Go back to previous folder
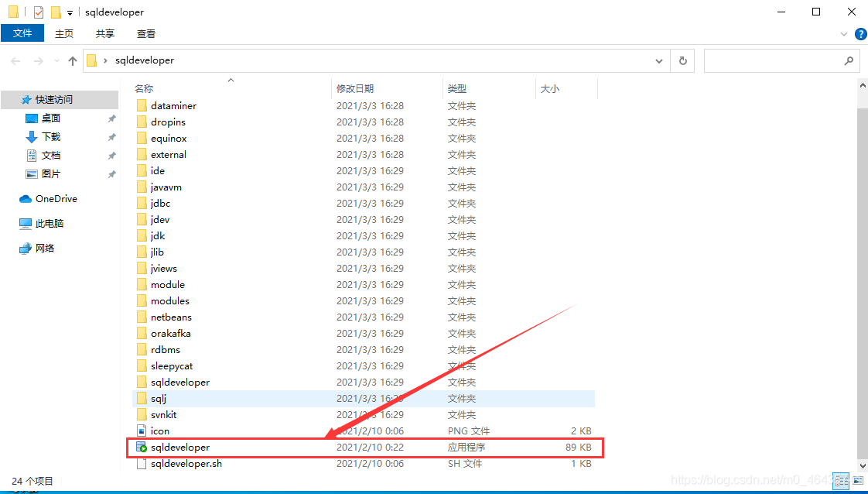This screenshot has height=494, width=868. point(15,61)
